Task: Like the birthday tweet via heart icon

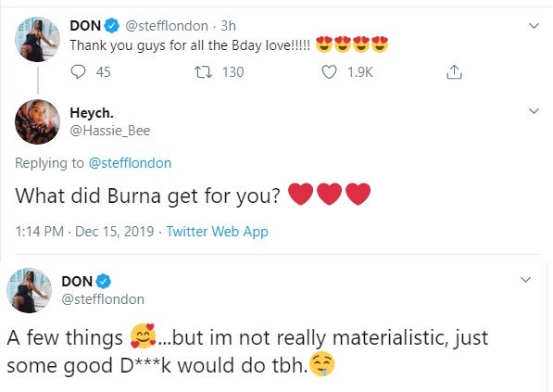Action: 329,72
